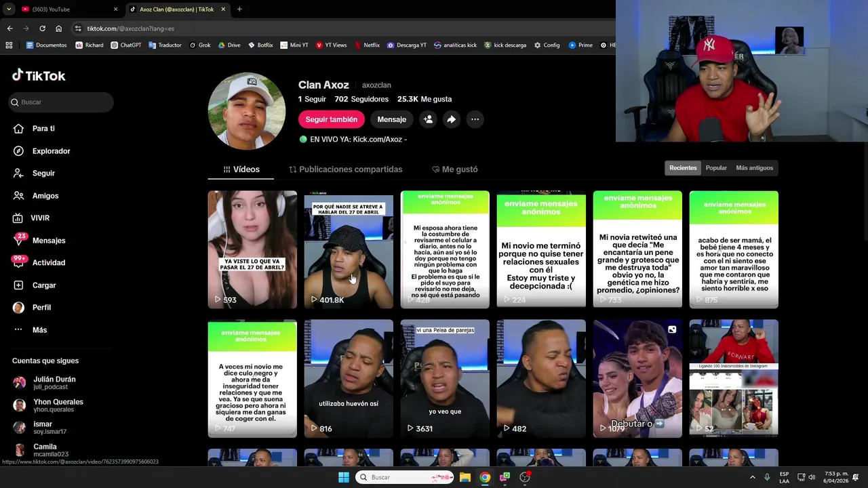The height and width of the screenshot is (488, 868).
Task: Reload the page with refresh icon
Action: click(42, 28)
